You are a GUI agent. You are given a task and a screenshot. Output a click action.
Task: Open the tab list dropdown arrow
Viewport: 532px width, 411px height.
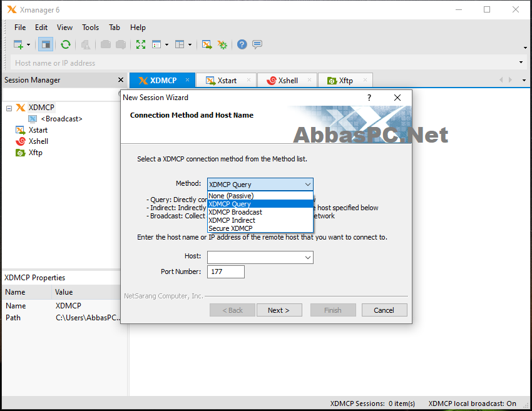click(x=524, y=80)
